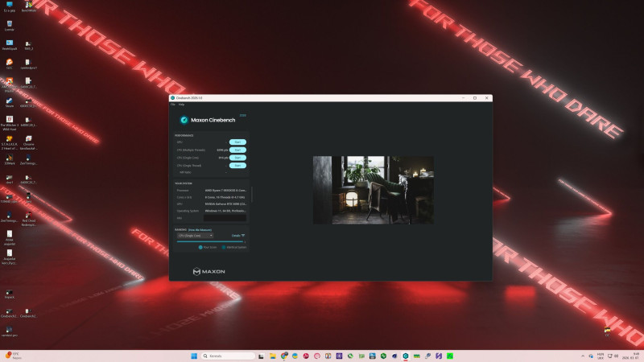
Task: Open the weather widget on the taskbar
Action: click(x=13, y=356)
